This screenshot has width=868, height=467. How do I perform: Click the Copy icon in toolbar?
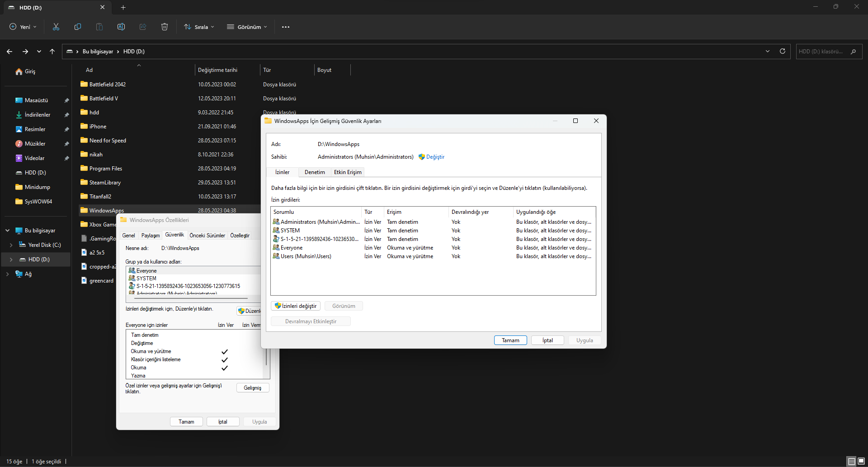(x=78, y=27)
